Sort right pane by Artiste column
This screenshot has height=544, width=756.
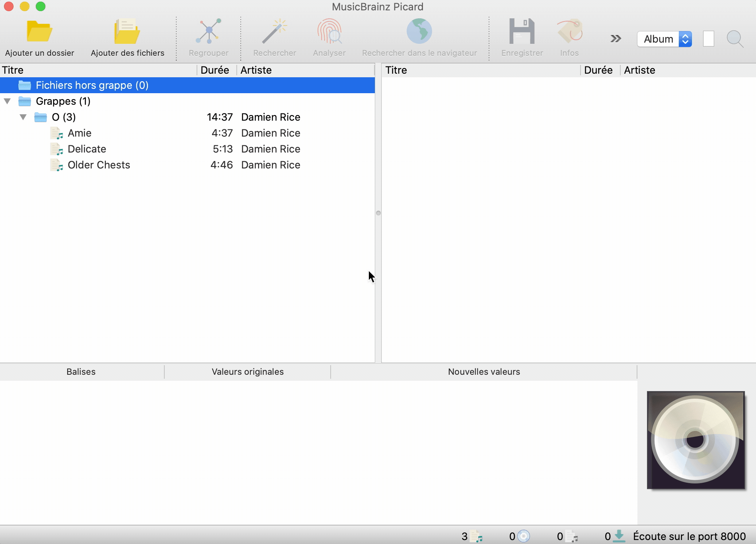pyautogui.click(x=688, y=70)
